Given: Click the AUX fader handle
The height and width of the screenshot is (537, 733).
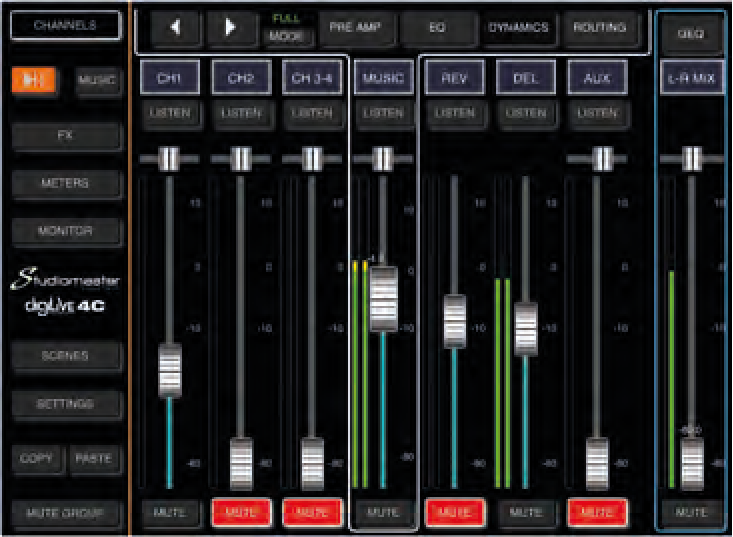Looking at the screenshot, I should pyautogui.click(x=597, y=464).
